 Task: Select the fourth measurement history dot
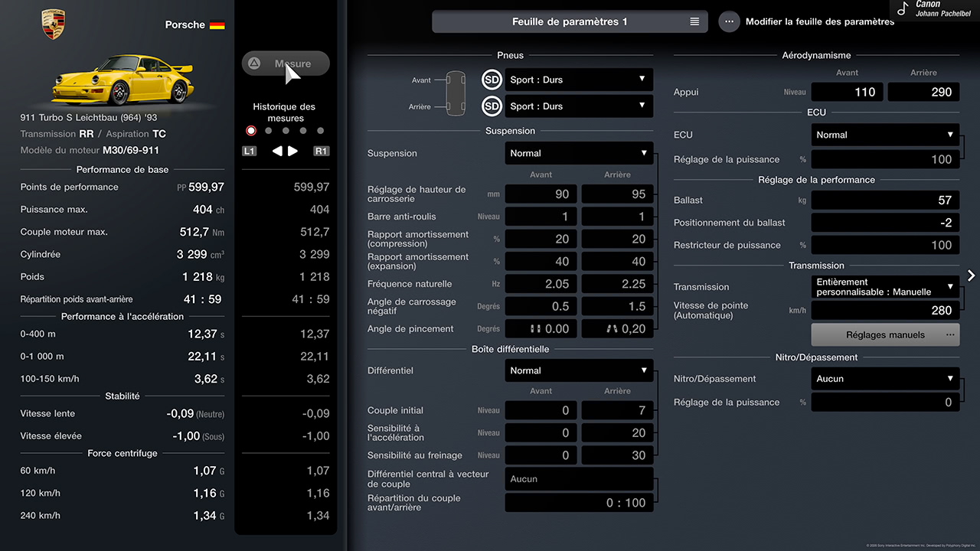click(x=303, y=131)
